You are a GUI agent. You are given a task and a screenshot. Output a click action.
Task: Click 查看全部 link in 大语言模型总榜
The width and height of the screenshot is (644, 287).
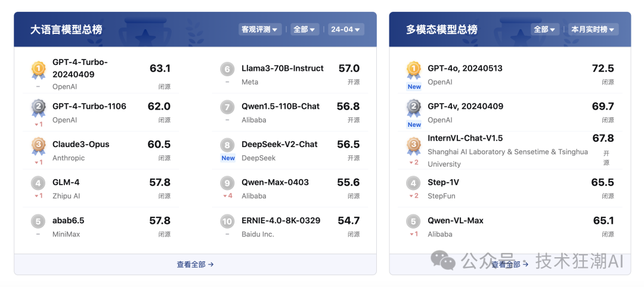[x=196, y=264]
